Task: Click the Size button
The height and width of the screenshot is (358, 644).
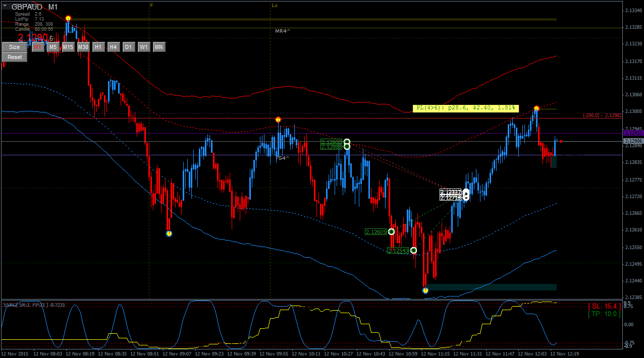Action: pos(15,47)
